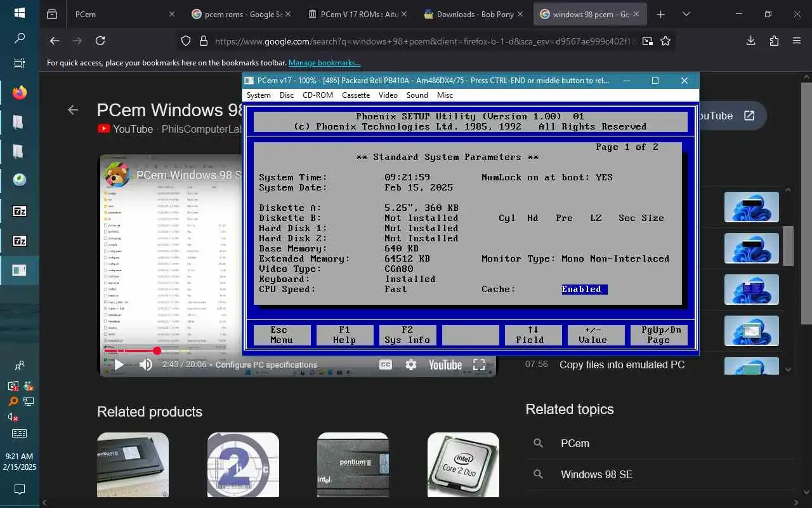812x508 pixels.
Task: Click the site security padlock icon
Action: tap(204, 41)
